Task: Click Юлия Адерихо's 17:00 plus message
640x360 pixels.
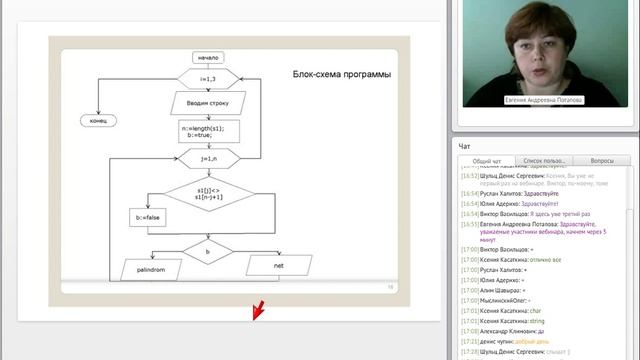Action: click(x=493, y=280)
